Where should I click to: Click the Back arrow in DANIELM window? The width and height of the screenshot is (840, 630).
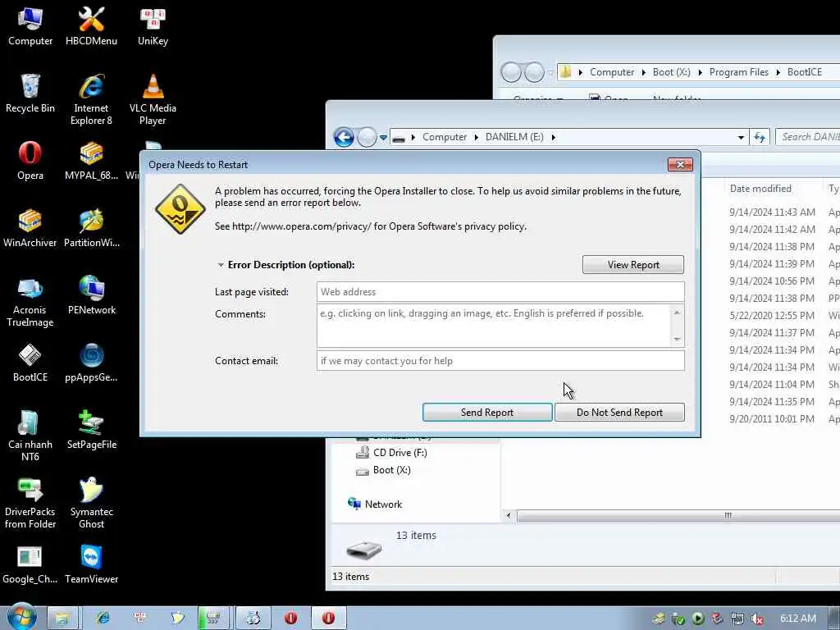tap(344, 137)
